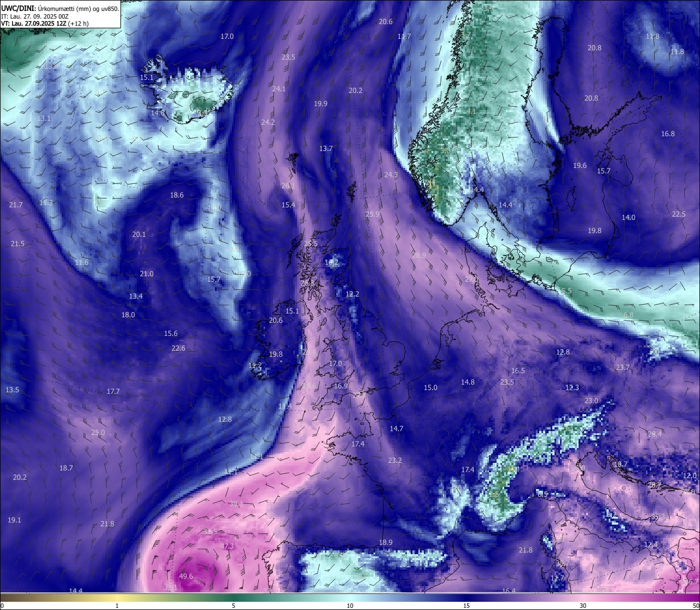This screenshot has width=700, height=610.
Task: Click the colorbar tick labelled 30
Action: pos(583,605)
